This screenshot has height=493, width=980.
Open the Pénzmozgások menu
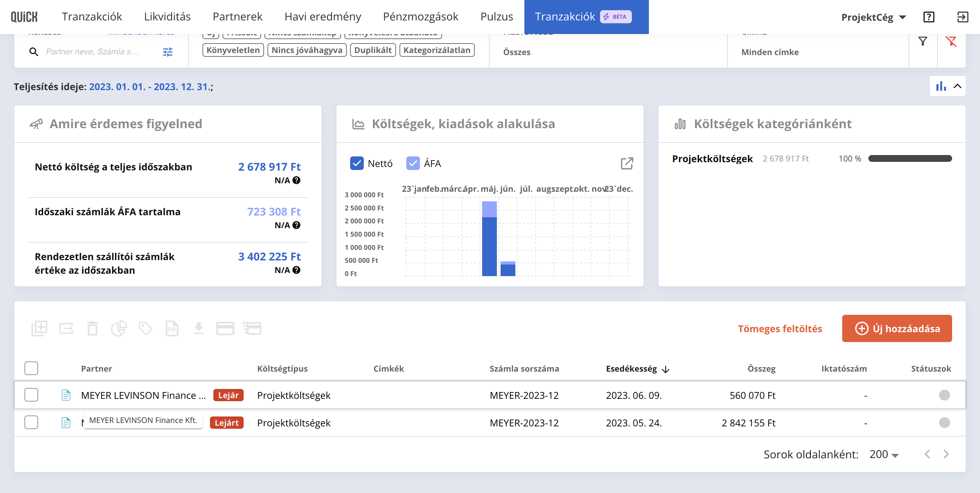420,17
